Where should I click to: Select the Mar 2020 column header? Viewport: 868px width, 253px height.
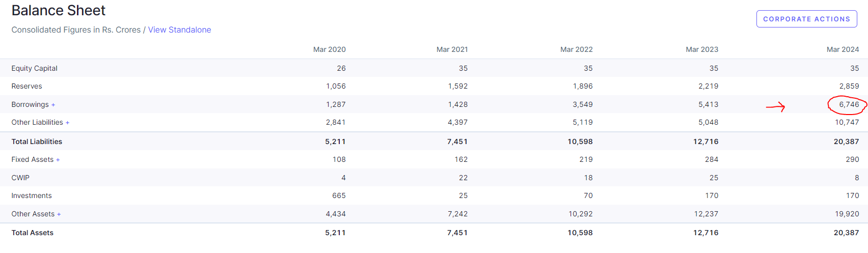tap(329, 49)
